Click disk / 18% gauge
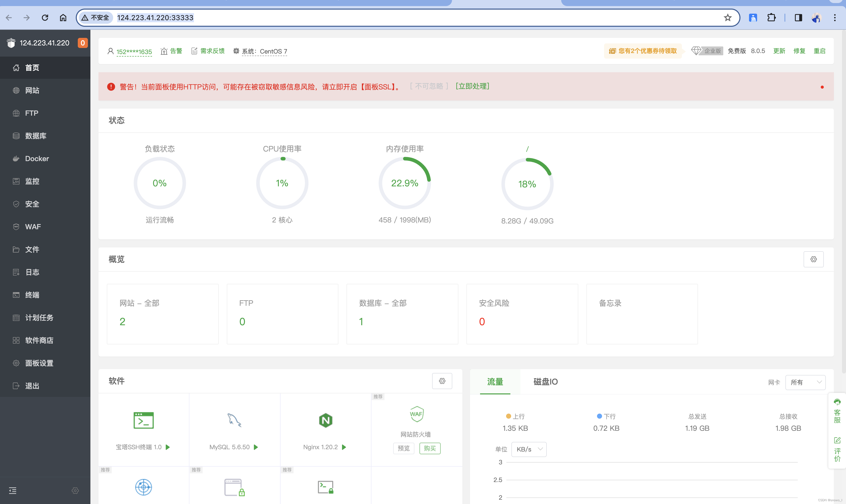846x504 pixels. click(x=528, y=184)
